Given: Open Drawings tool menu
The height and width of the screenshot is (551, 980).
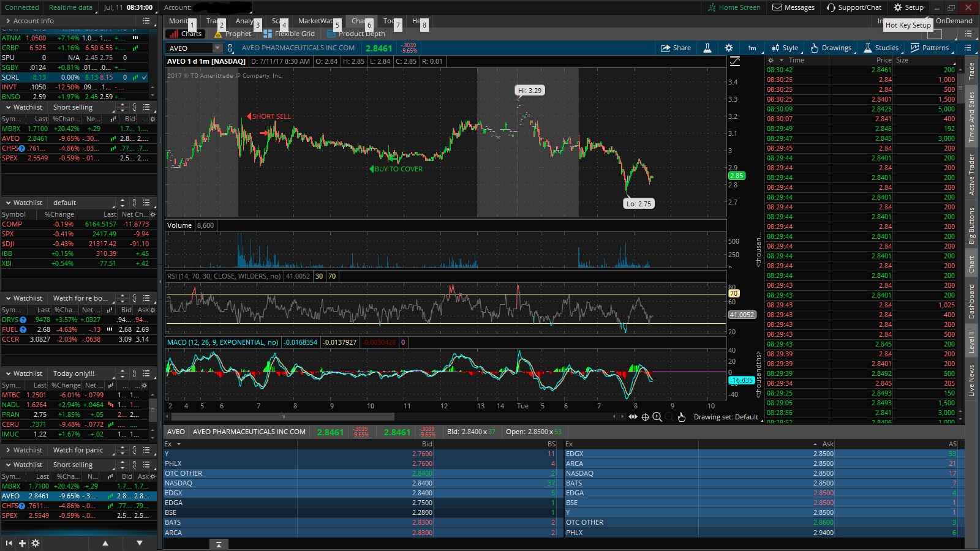Looking at the screenshot, I should [x=831, y=48].
